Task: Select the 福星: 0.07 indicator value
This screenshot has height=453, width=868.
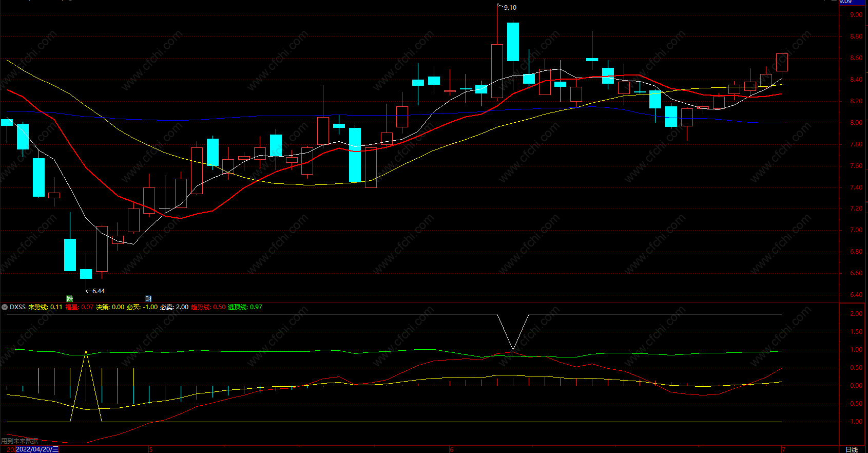Action: pos(80,307)
